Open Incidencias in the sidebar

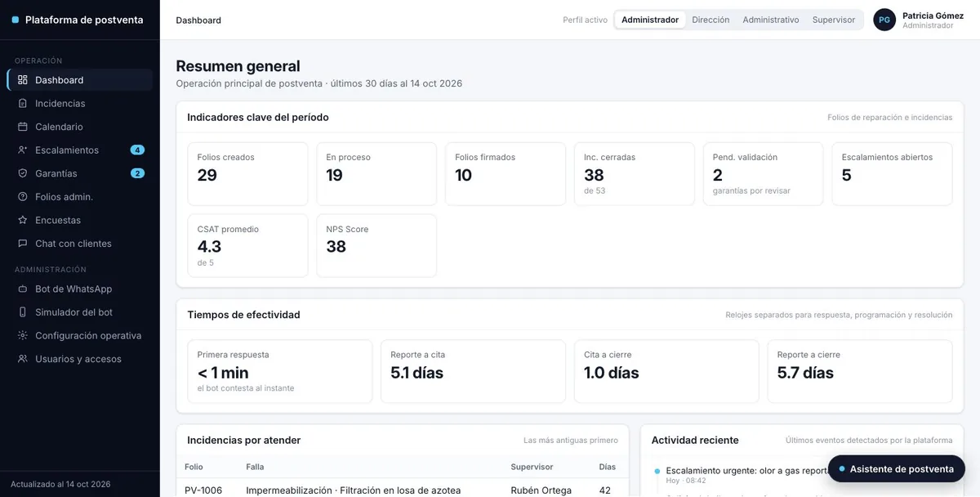[80, 104]
